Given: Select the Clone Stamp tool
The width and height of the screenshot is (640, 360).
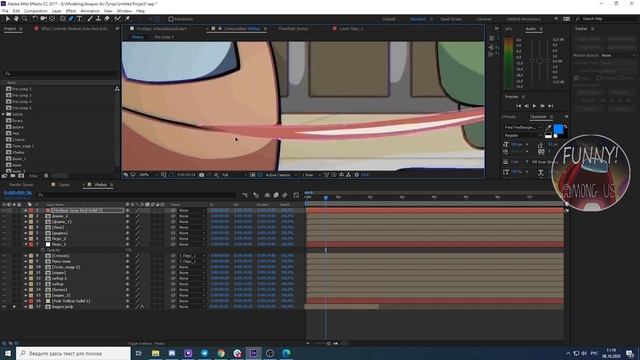Looking at the screenshot, I should pos(98,19).
